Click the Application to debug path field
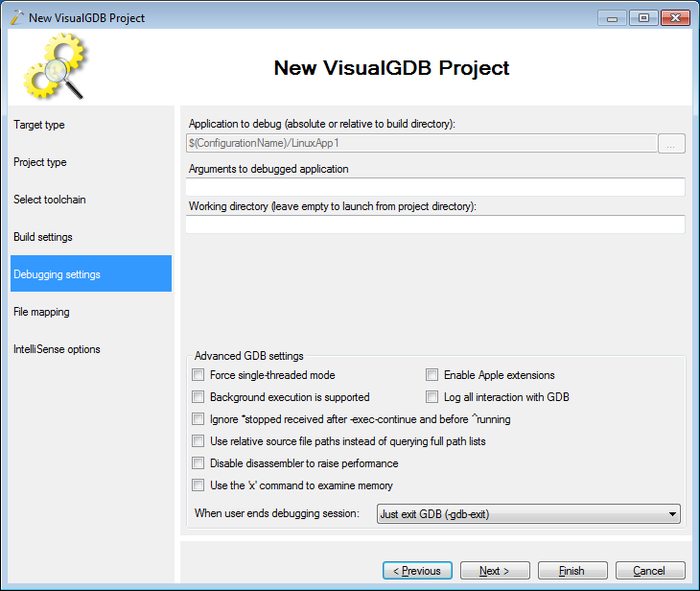Viewport: 700px width, 591px height. coord(421,143)
